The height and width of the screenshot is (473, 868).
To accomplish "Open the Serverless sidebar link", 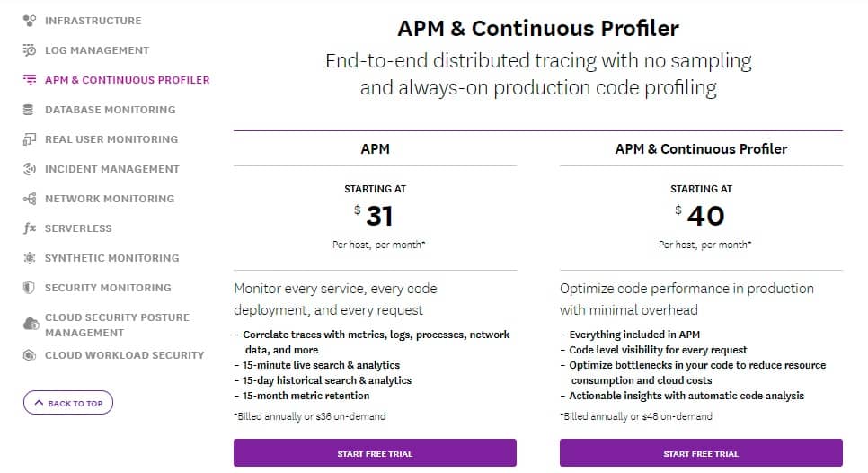I will [x=78, y=228].
